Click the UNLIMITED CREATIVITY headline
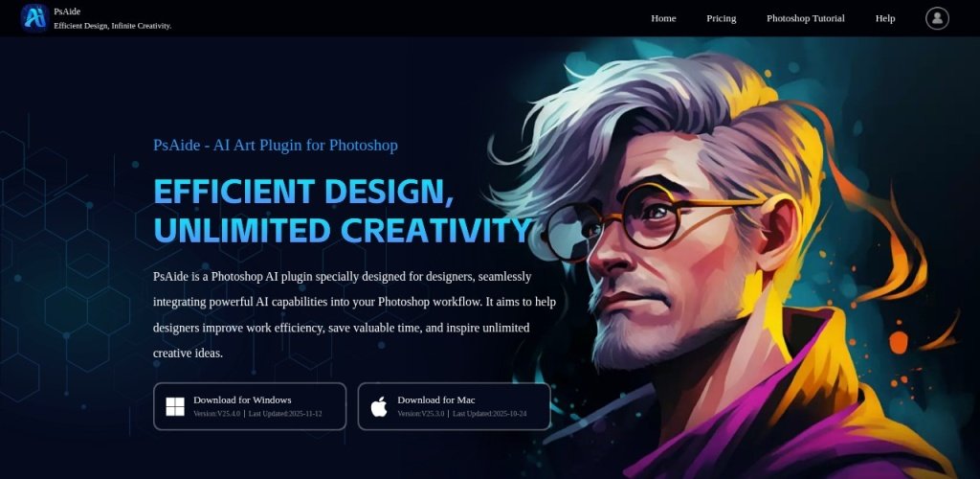980x479 pixels. 343,231
